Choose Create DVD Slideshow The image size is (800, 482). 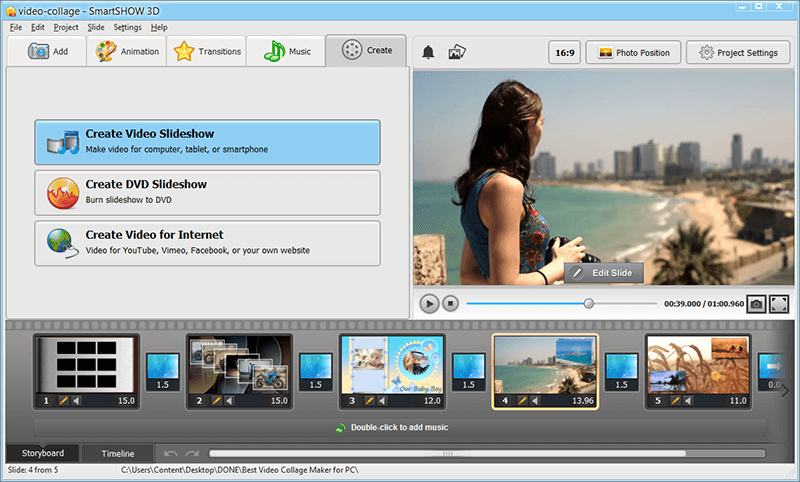coord(207,193)
